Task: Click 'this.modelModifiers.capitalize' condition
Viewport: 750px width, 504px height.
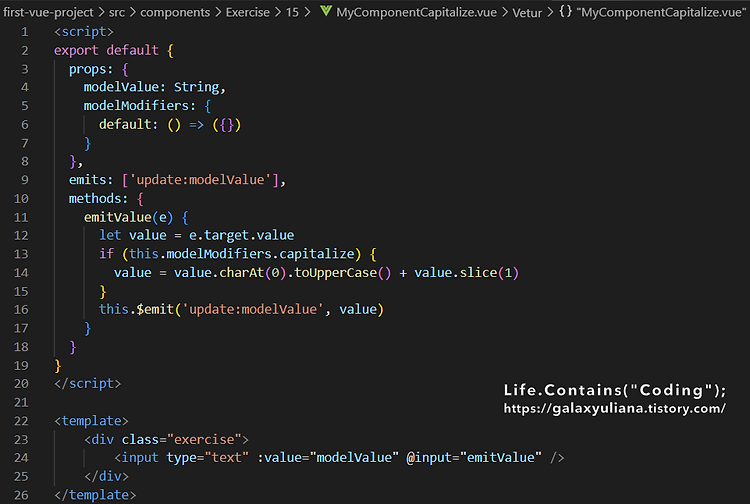Action: (242, 254)
